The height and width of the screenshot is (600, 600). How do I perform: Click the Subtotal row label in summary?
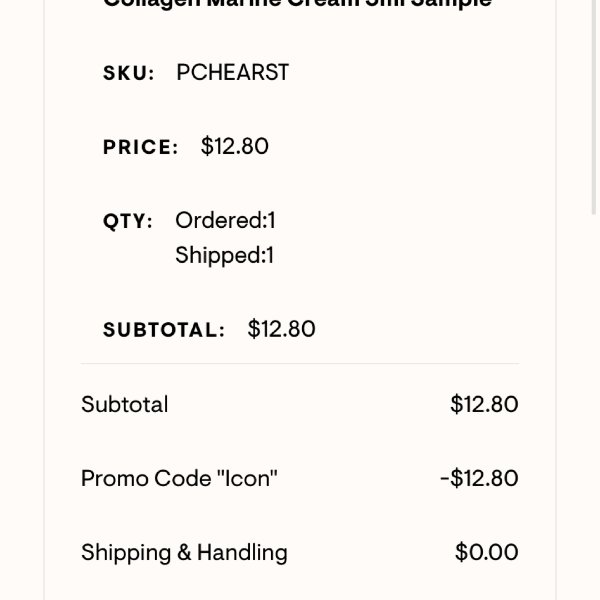(x=125, y=404)
